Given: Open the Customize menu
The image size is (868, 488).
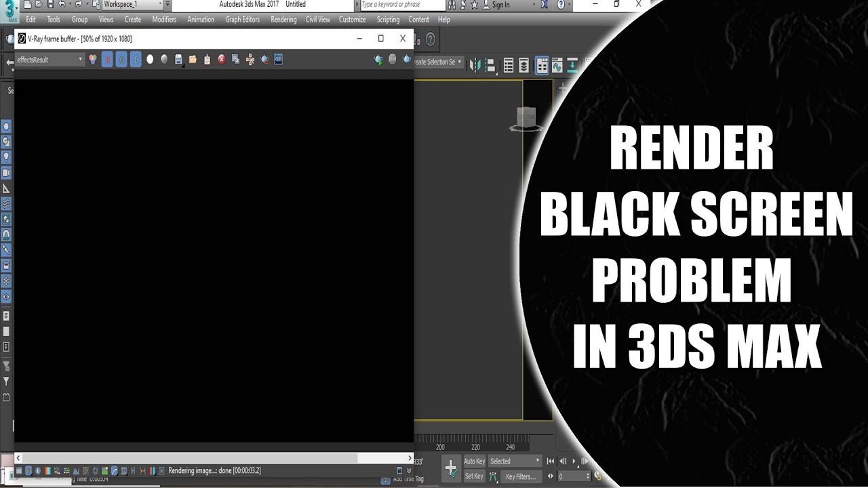Looking at the screenshot, I should click(x=353, y=20).
